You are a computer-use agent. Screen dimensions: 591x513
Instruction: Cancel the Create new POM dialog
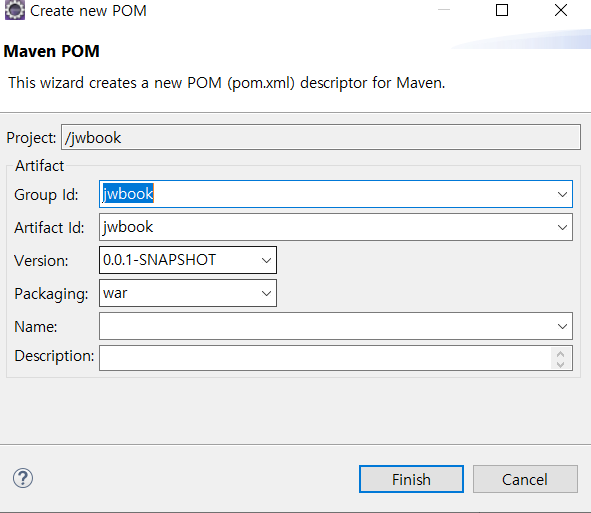pyautogui.click(x=525, y=479)
